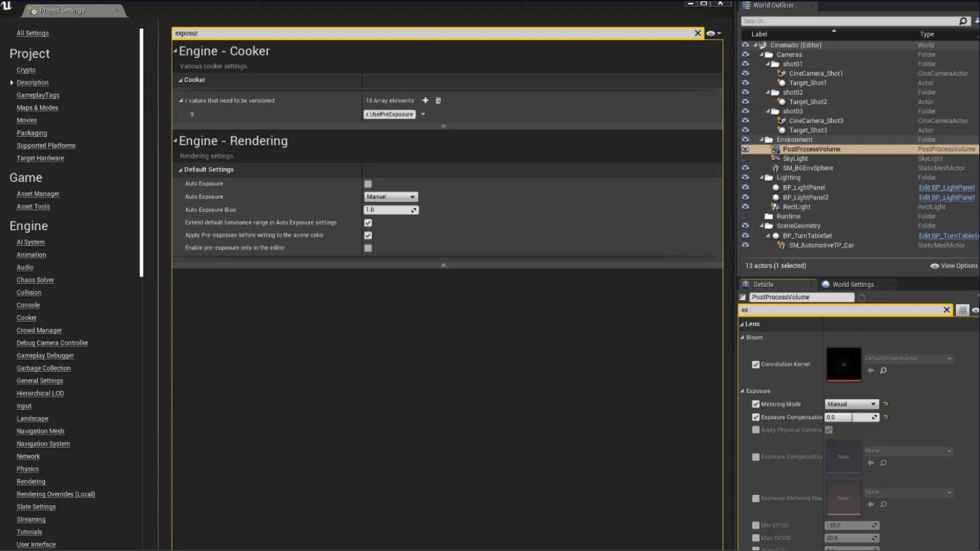Click the Edit BP_LightPanel link
The width and height of the screenshot is (980, 551).
[x=947, y=187]
